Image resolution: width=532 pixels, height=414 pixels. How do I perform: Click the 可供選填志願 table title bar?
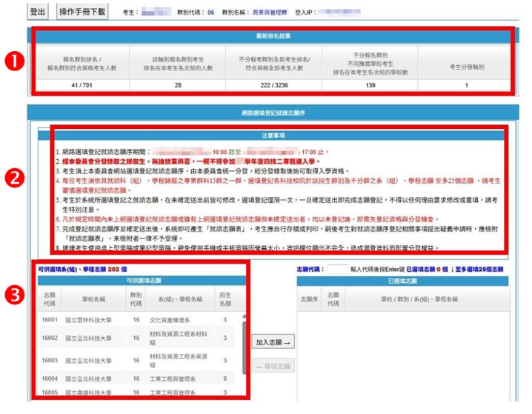click(141, 281)
